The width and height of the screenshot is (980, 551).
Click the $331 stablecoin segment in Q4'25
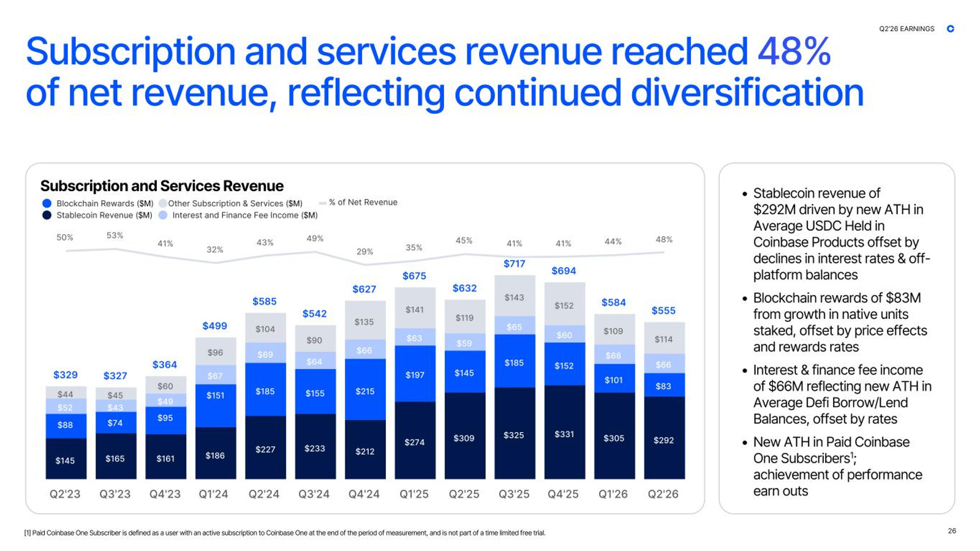(565, 433)
